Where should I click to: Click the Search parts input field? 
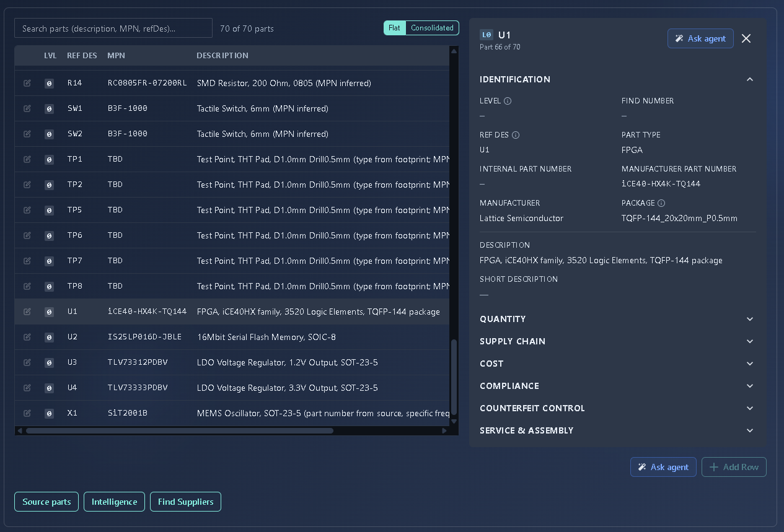coord(113,28)
